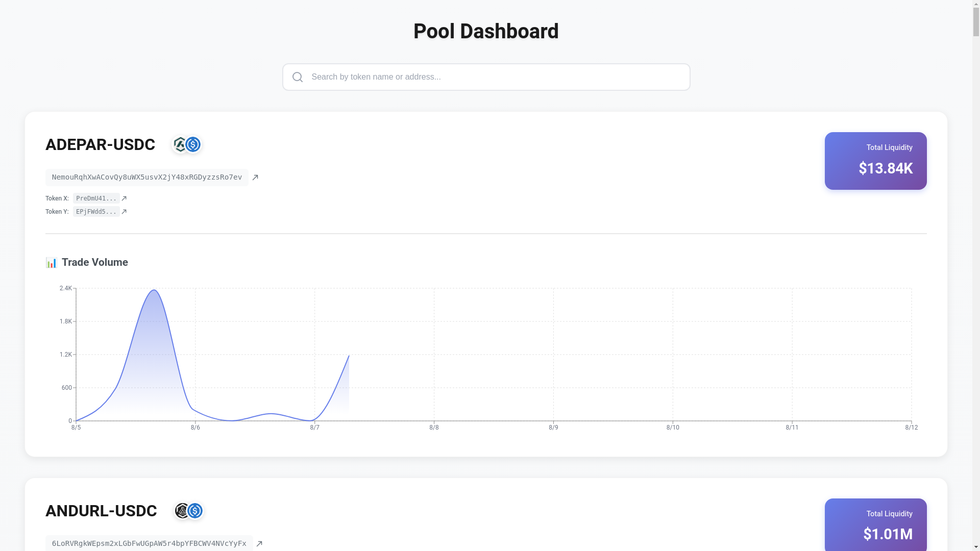Click the ADEPAR-USDC pool title

pos(100,145)
